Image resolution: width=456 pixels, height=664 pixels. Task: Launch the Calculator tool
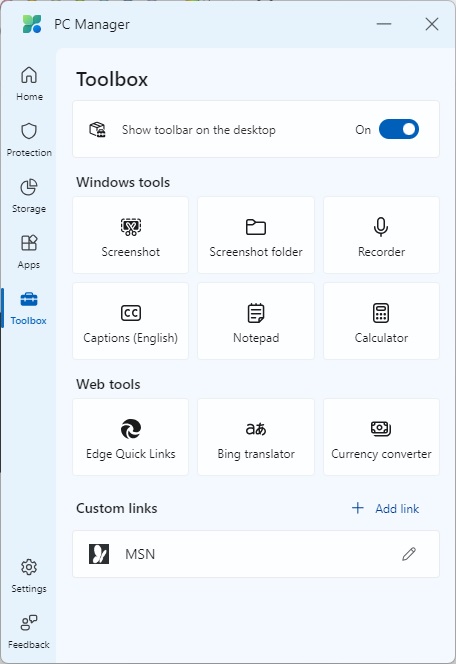[x=381, y=321]
